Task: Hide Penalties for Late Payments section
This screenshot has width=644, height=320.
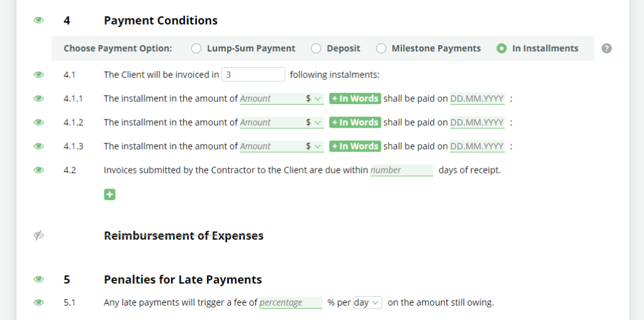Action: (38, 279)
